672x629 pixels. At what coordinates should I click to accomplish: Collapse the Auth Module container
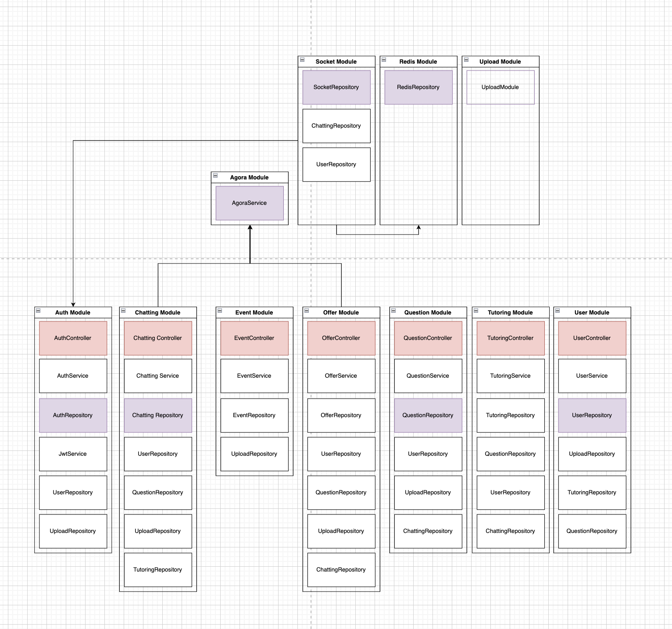(x=38, y=311)
